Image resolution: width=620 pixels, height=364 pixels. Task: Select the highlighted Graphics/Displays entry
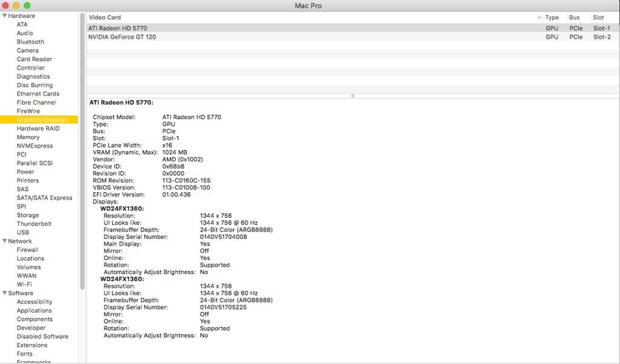[x=39, y=120]
